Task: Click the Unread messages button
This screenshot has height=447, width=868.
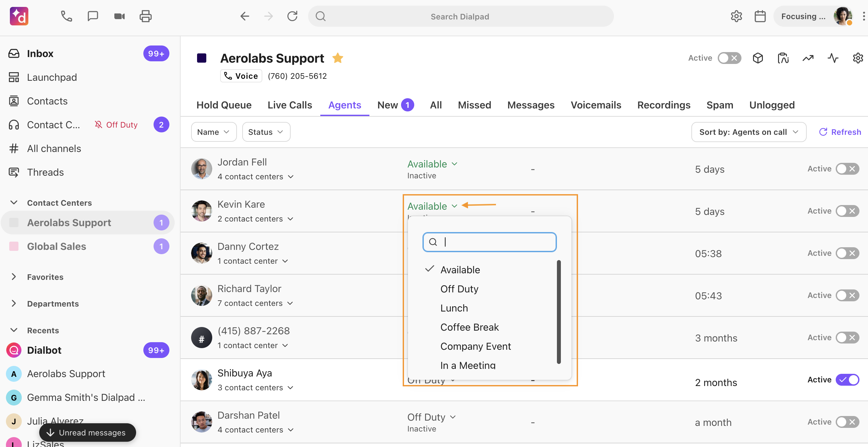Action: click(x=88, y=432)
